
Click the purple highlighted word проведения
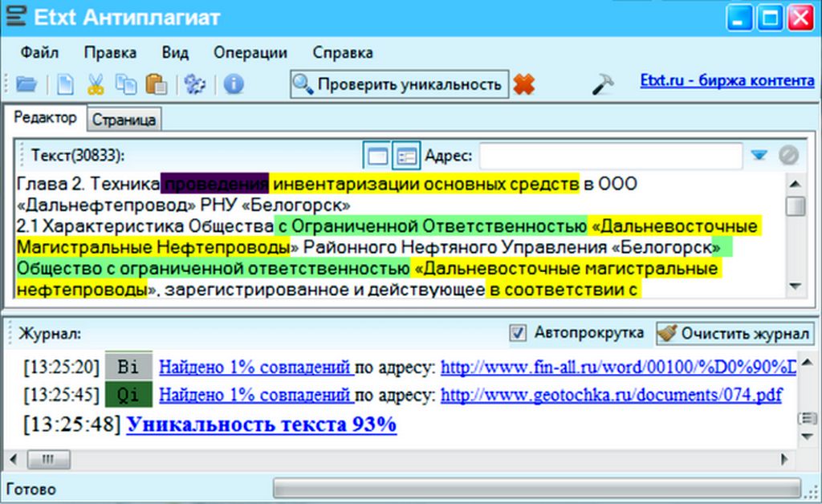(x=214, y=184)
